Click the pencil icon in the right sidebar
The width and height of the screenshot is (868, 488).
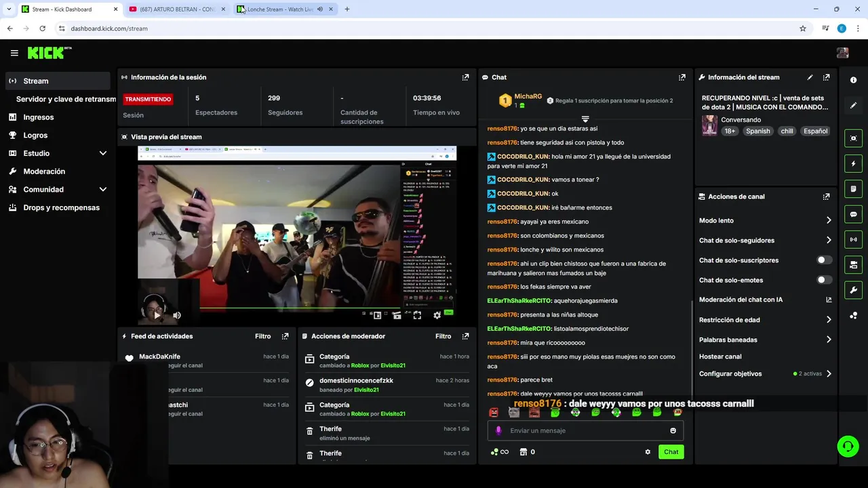click(853, 106)
